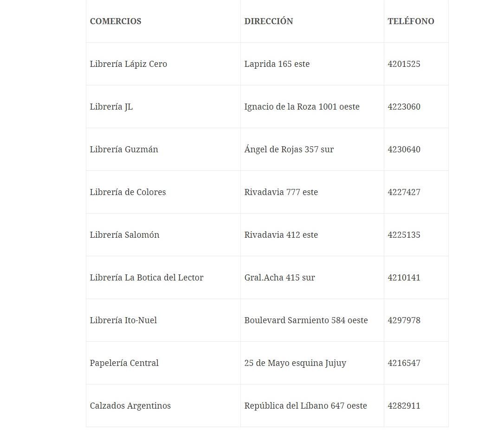
Task: Select phone number 4201525
Action: [404, 64]
